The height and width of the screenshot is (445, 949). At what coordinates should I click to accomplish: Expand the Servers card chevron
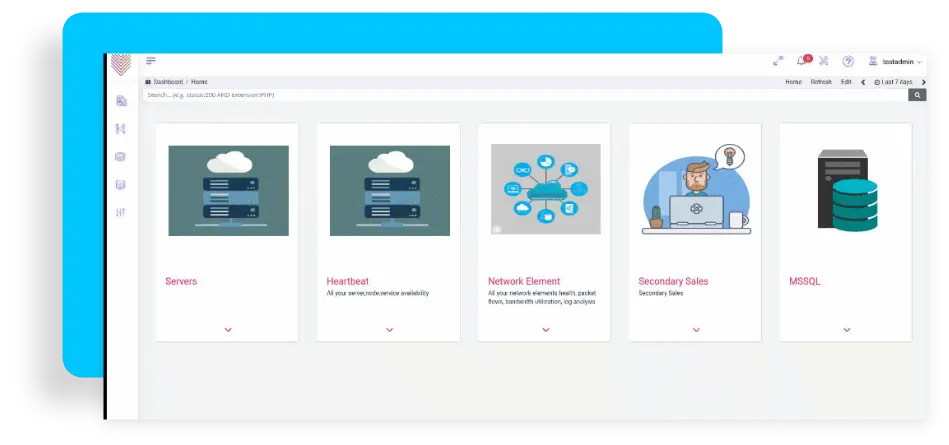click(x=228, y=329)
